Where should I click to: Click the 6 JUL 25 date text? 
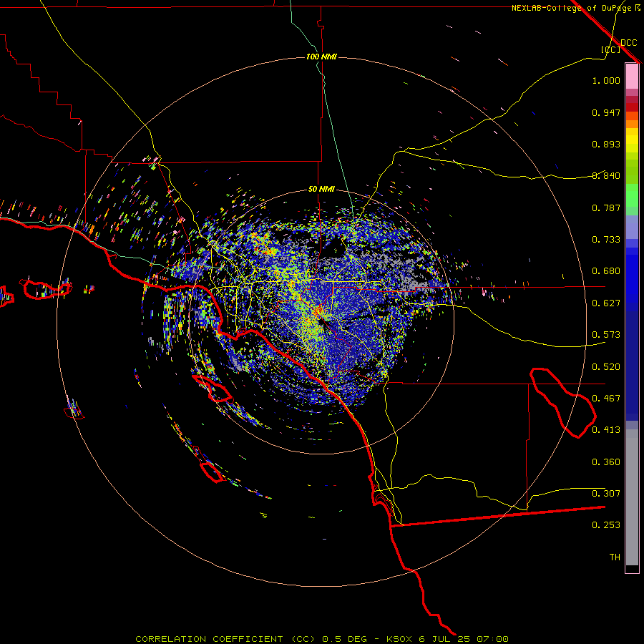pos(444,639)
